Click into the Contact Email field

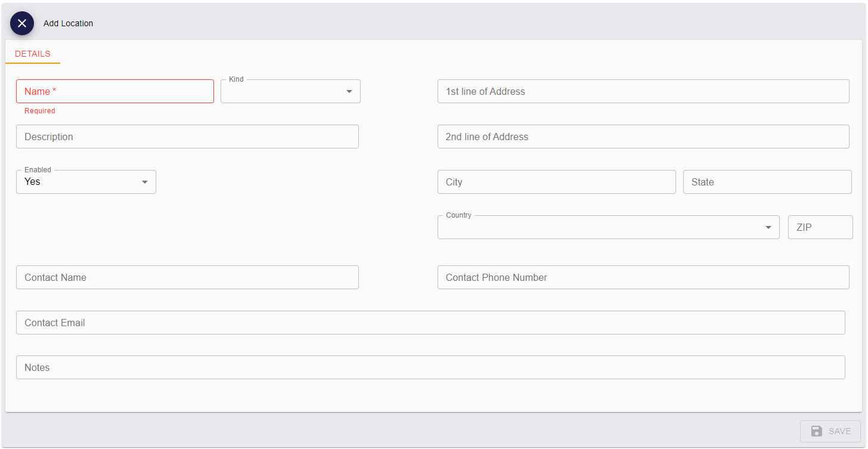(430, 323)
